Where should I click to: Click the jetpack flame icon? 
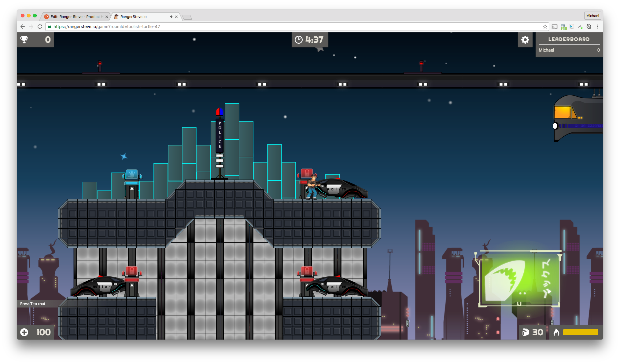pos(556,332)
